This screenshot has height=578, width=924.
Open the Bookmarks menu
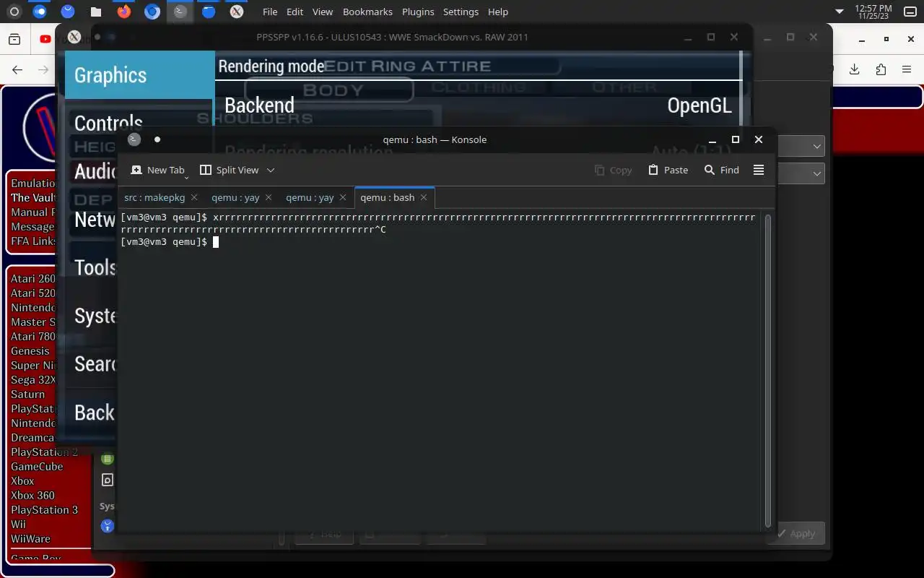coord(367,12)
